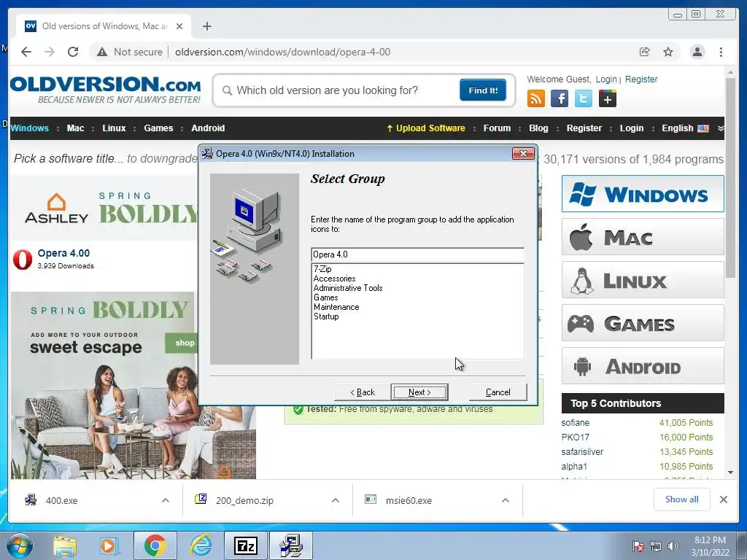Open Chrome's three-dot menu
Image resolution: width=747 pixels, height=560 pixels.
[721, 52]
